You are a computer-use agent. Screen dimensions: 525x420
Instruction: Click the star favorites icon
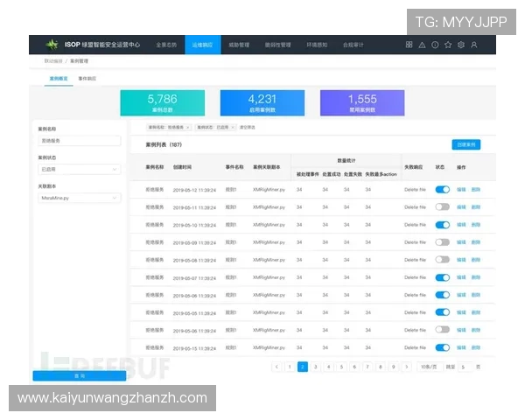click(x=448, y=44)
